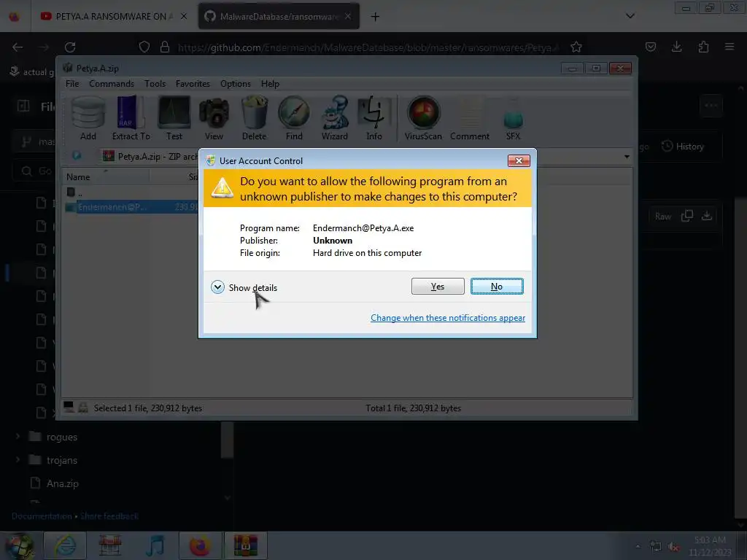Click the github.com URL address bar

pos(367,47)
